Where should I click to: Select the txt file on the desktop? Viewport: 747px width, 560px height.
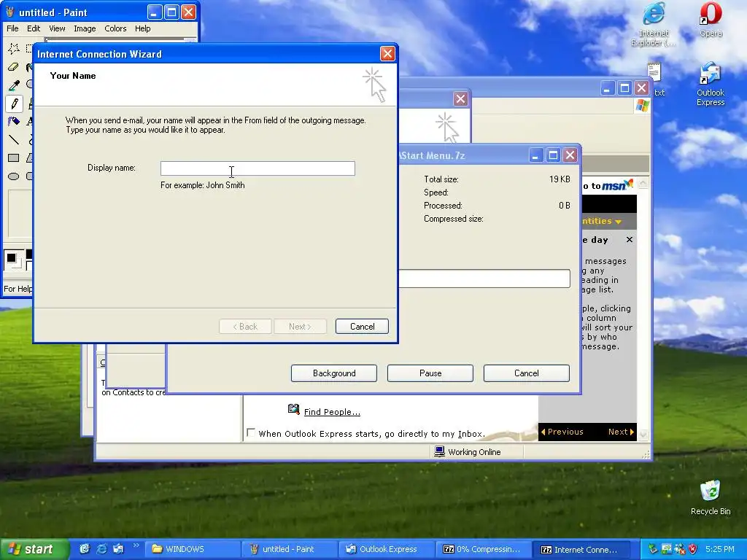[x=655, y=79]
